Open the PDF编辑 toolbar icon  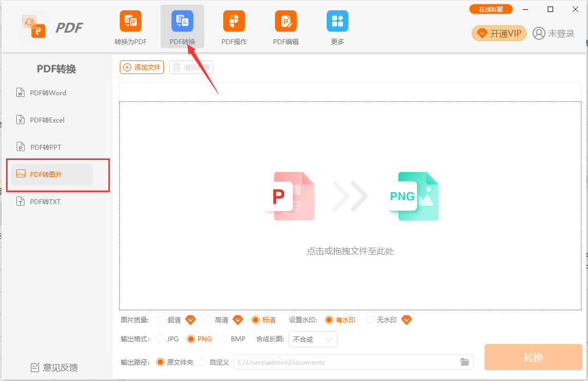(285, 22)
